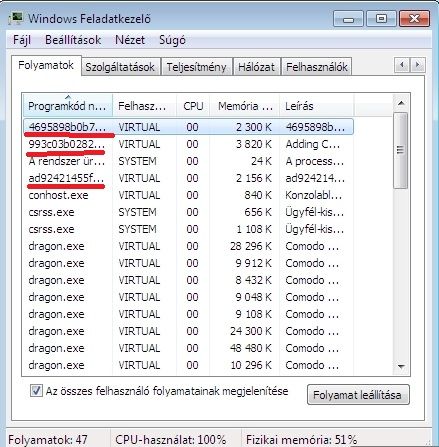Select the 4695898b0b7... process row
Screen dimensions: 439x447
[x=188, y=127]
